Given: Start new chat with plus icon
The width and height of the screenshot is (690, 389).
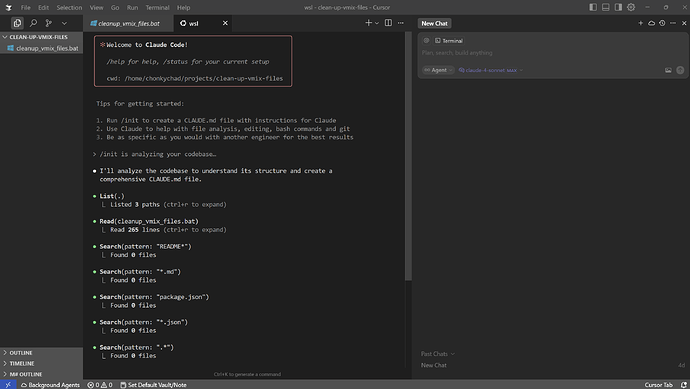Looking at the screenshot, I should (640, 23).
